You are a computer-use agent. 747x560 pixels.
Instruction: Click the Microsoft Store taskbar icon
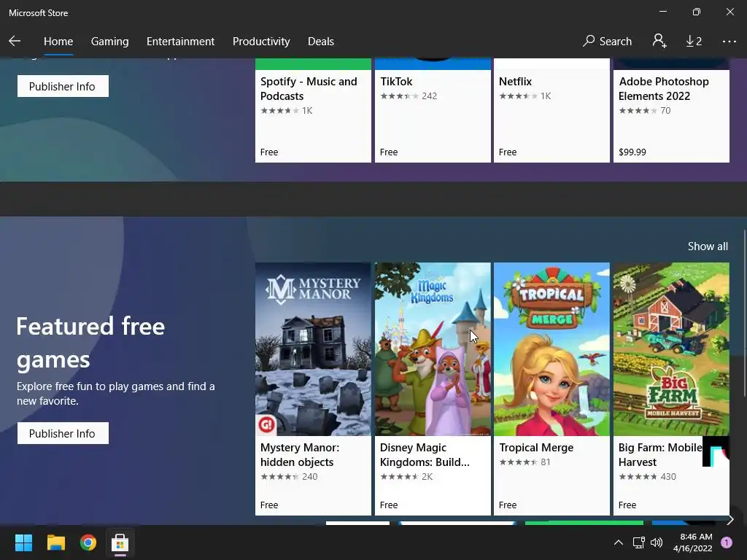click(x=120, y=542)
